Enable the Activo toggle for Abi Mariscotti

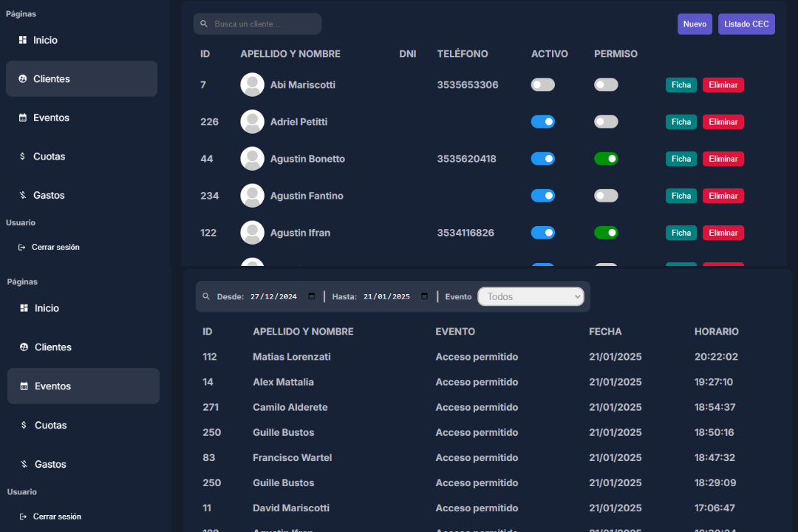(x=542, y=85)
